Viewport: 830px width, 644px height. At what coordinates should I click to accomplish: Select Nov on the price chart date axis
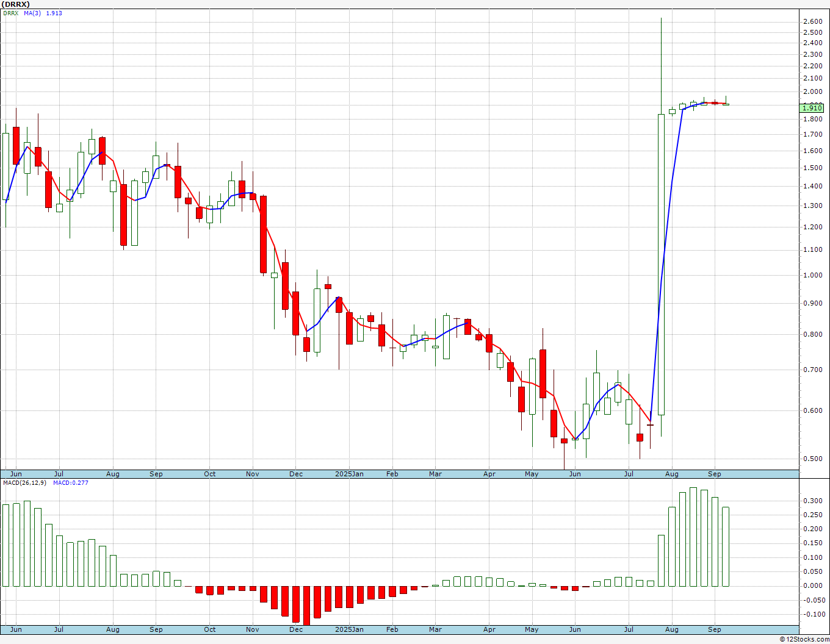pyautogui.click(x=253, y=474)
